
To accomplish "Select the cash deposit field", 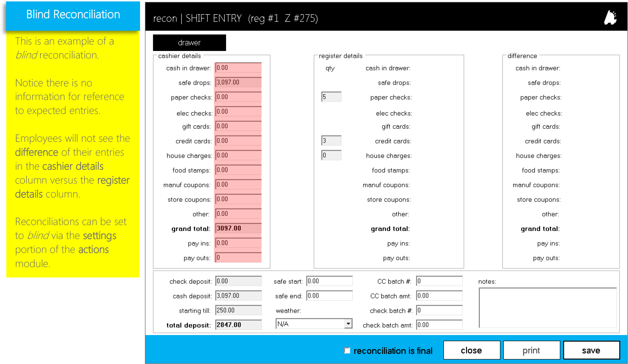I will click(238, 295).
